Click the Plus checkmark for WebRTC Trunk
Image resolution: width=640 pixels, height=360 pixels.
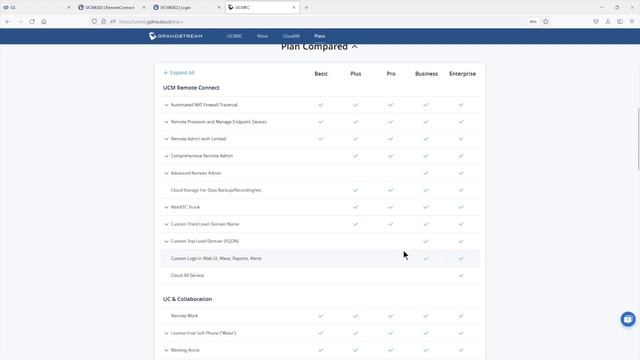click(x=356, y=207)
